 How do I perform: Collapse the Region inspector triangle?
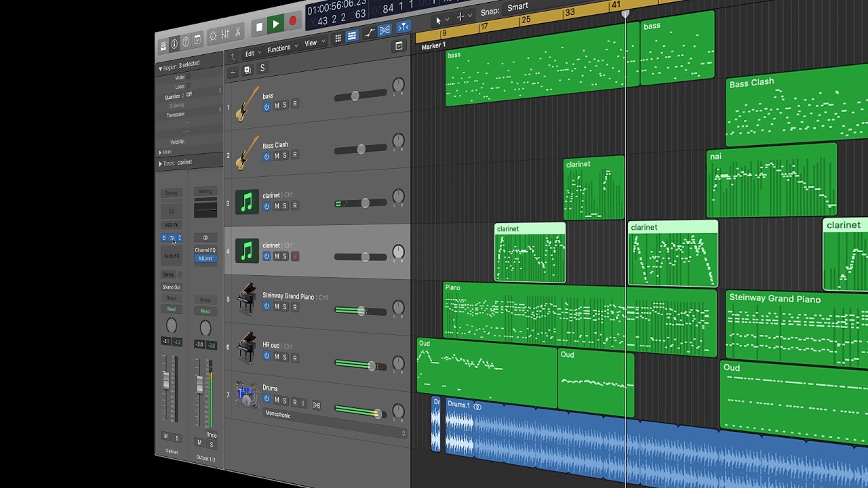160,68
